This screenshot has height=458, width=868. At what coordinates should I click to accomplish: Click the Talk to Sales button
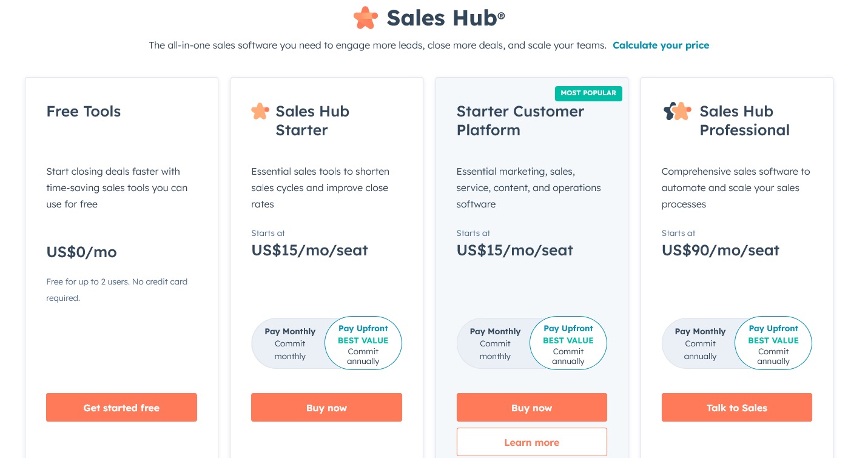click(736, 407)
